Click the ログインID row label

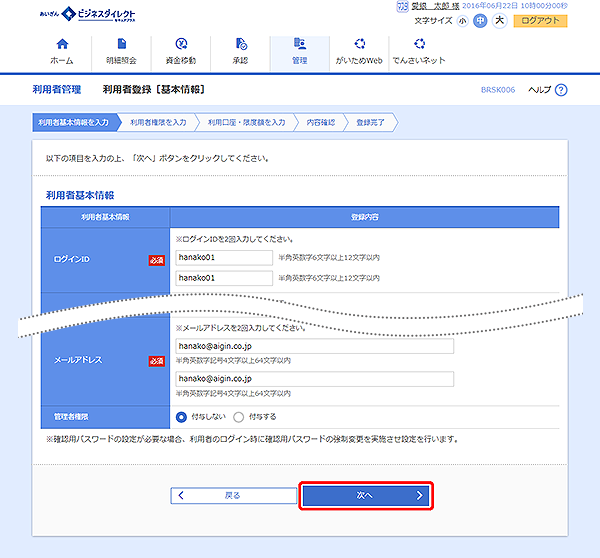tap(72, 259)
